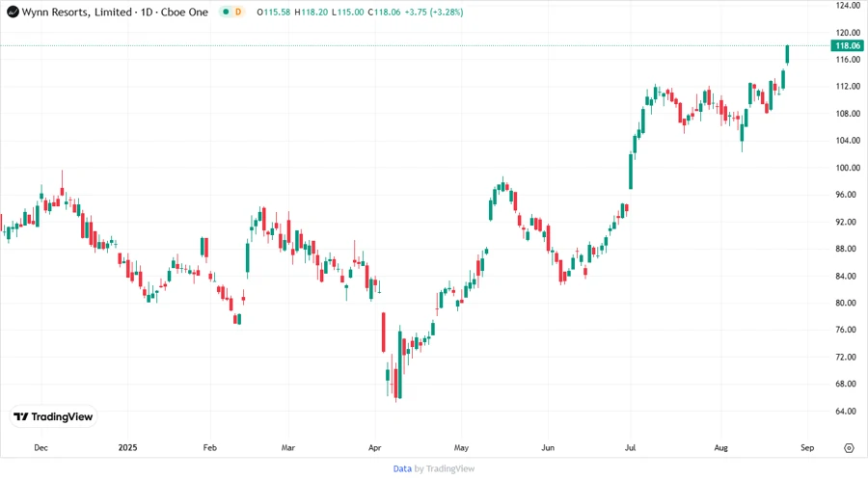
Task: Click the 64.00 price axis label
Action: 848,411
